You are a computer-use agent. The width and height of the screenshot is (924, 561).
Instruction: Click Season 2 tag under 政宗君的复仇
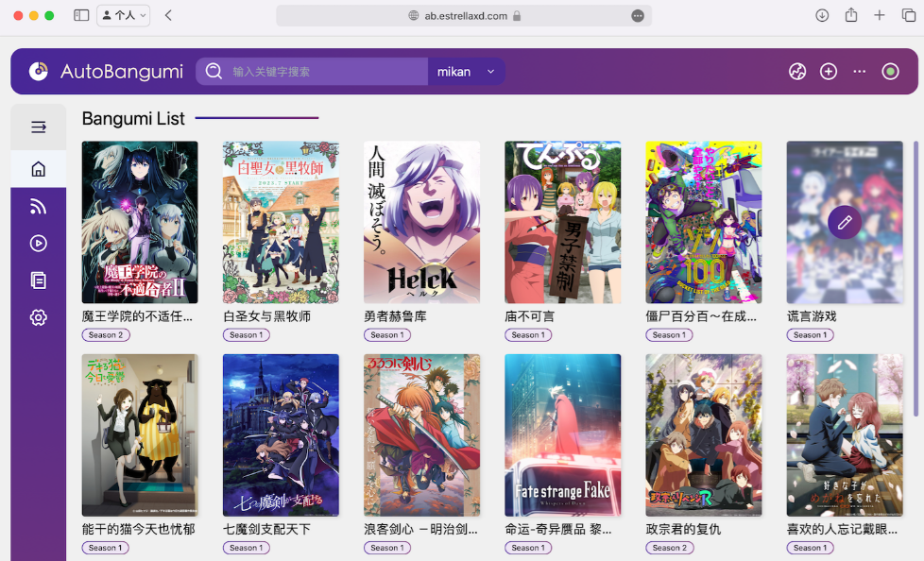670,548
